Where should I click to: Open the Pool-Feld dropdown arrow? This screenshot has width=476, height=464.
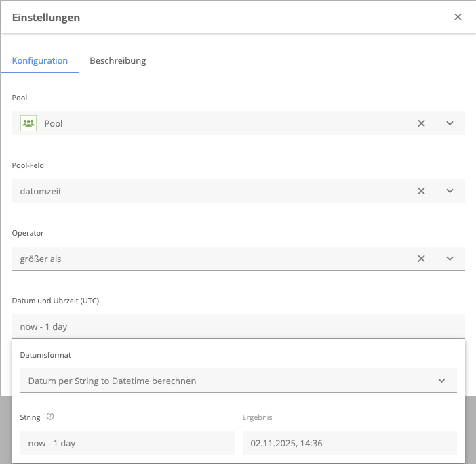(x=450, y=191)
